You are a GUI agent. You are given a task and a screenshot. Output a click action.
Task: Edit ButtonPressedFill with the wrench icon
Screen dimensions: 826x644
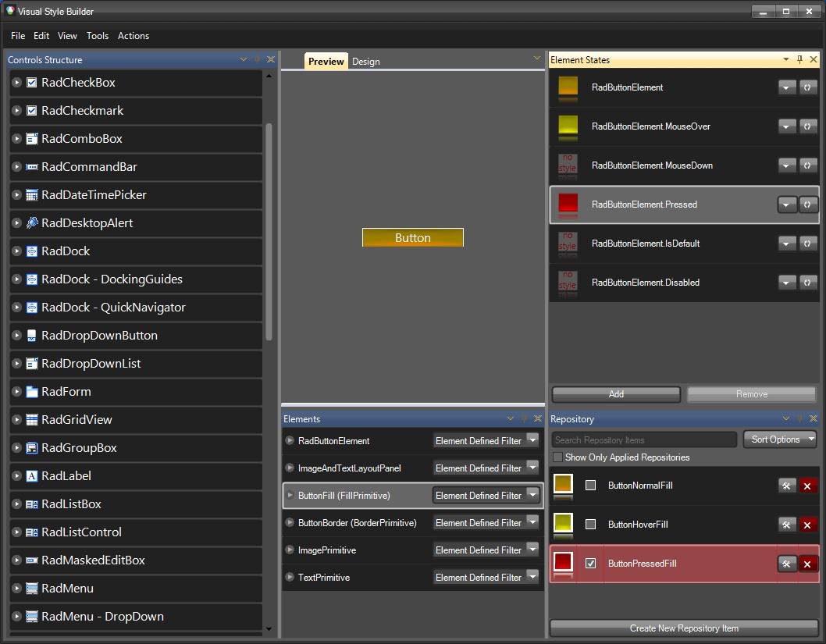787,563
